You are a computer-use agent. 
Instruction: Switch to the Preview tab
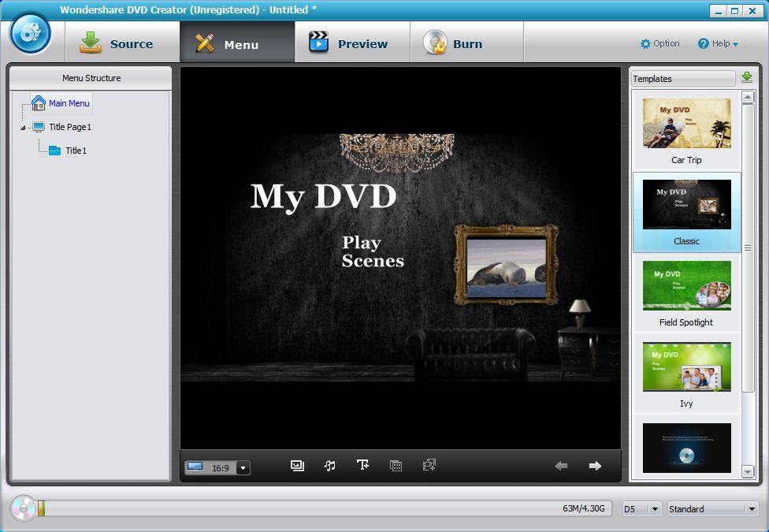point(352,43)
